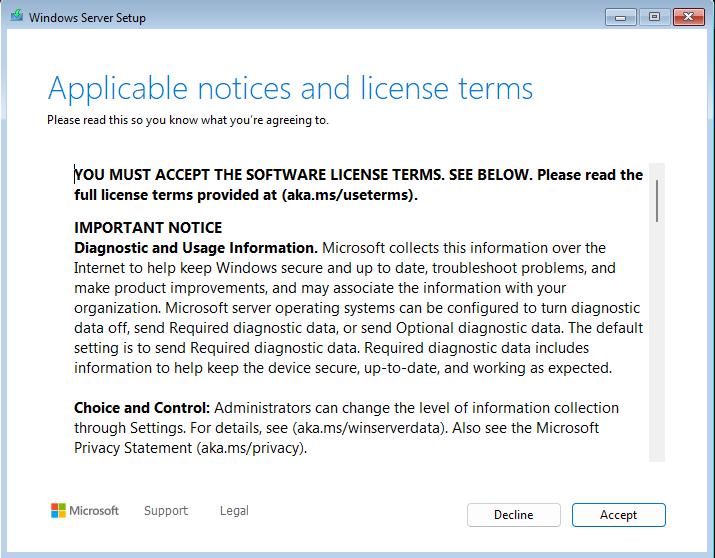This screenshot has width=715, height=558.
Task: Open the Legal link
Action: (x=234, y=511)
